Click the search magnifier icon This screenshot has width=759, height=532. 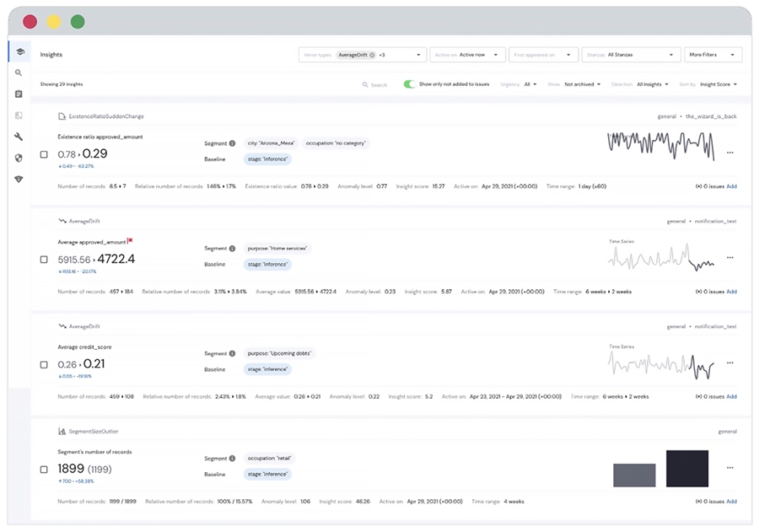[x=365, y=84]
